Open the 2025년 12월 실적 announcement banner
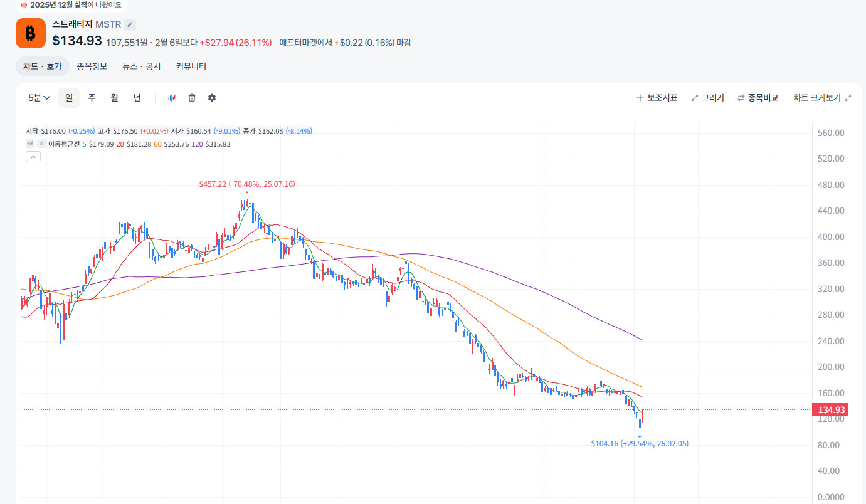 click(71, 5)
